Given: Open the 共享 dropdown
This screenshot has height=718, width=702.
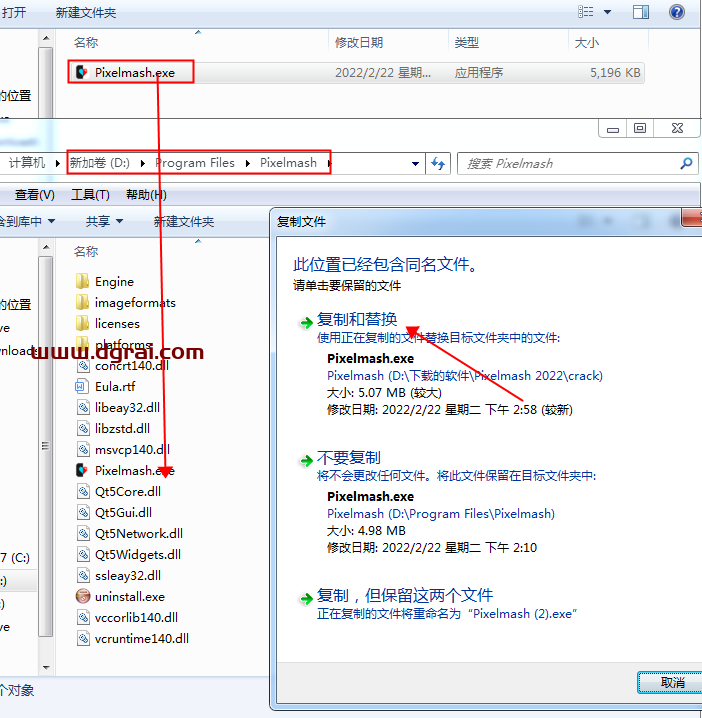Looking at the screenshot, I should 104,222.
